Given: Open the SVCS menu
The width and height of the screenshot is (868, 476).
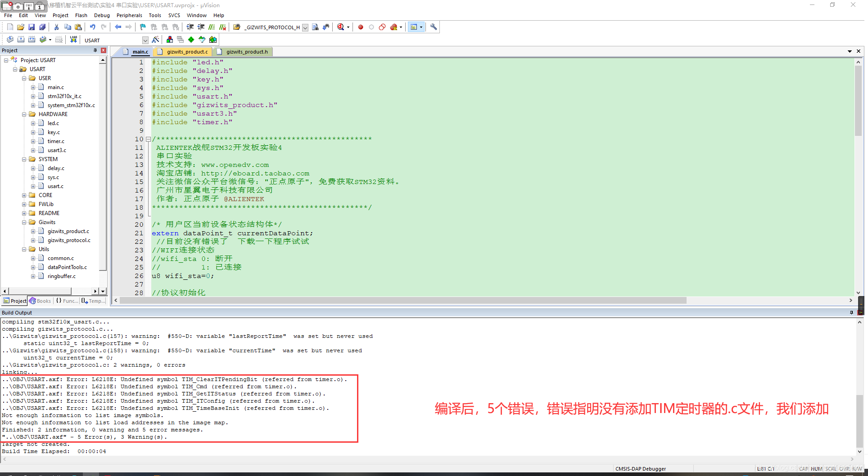Looking at the screenshot, I should coord(174,15).
